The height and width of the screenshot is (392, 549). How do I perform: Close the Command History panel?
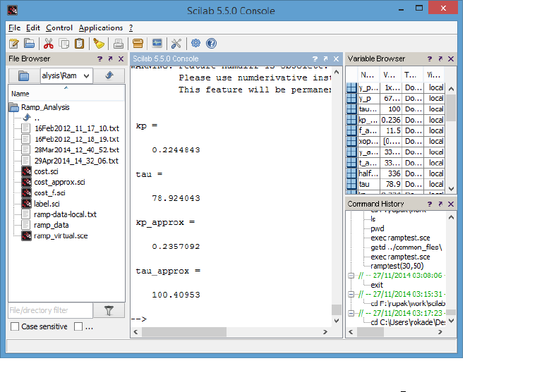pyautogui.click(x=451, y=204)
